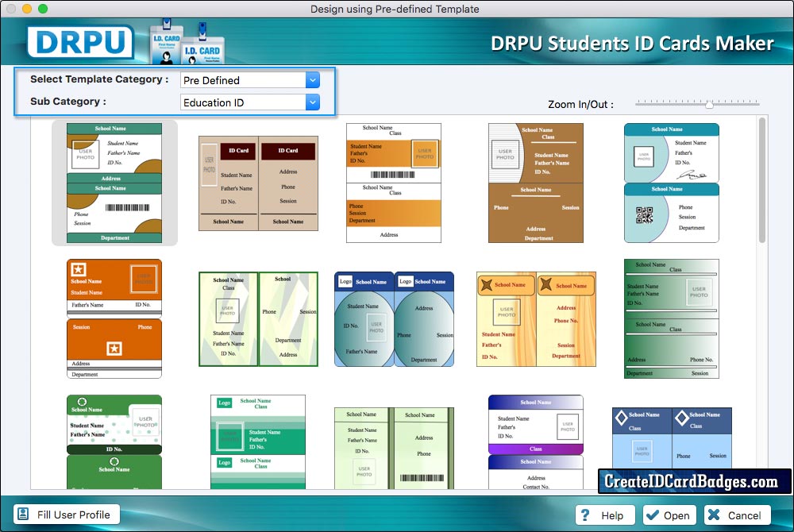Pick the pale green side-by-side barcode template

(x=394, y=448)
